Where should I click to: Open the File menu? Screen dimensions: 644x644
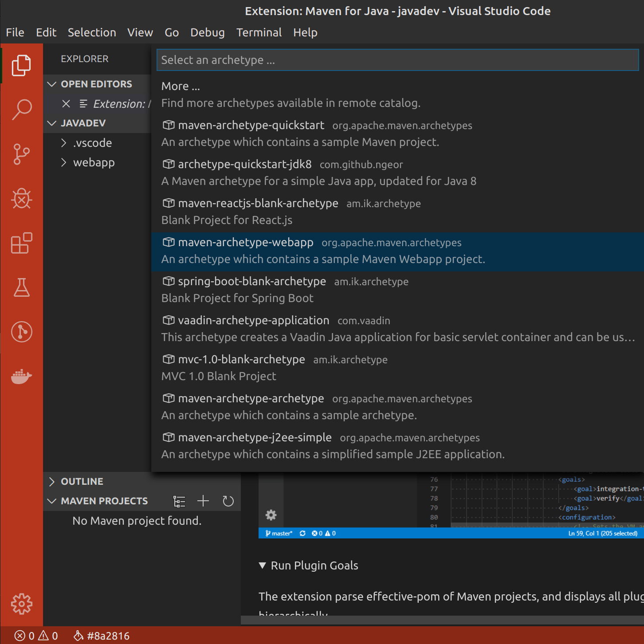[x=15, y=32]
